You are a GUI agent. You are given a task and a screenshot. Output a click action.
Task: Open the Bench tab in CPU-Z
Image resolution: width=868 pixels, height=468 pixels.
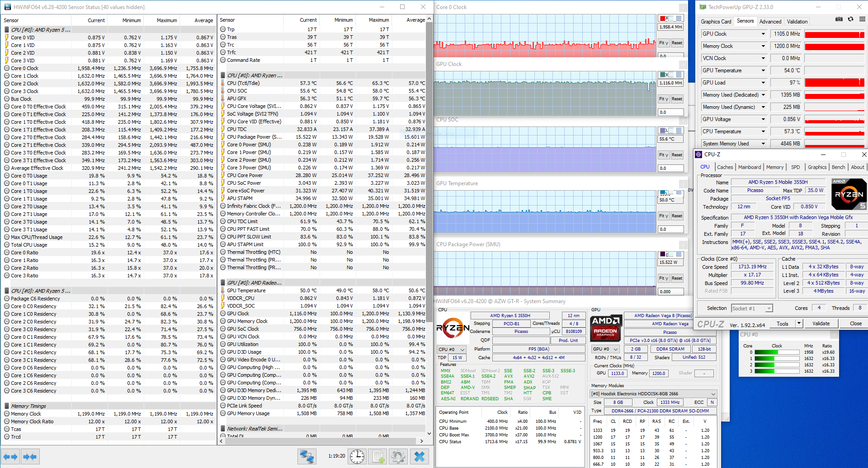coord(838,167)
